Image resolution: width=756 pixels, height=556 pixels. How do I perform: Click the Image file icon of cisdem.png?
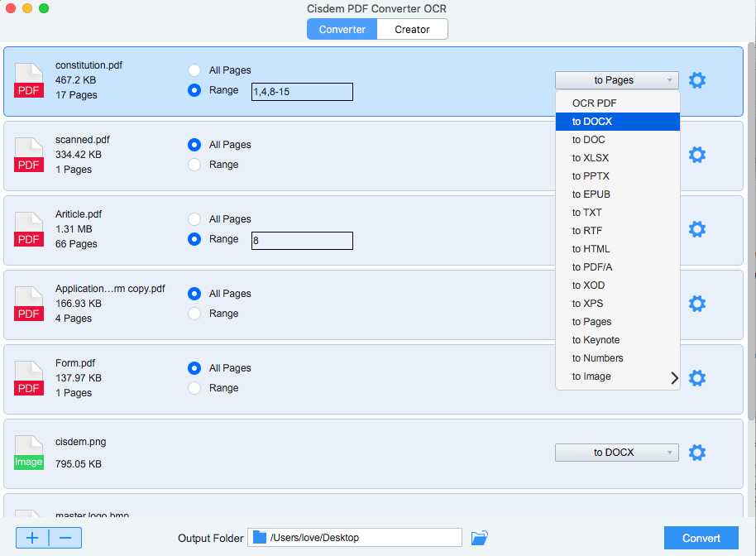[29, 453]
